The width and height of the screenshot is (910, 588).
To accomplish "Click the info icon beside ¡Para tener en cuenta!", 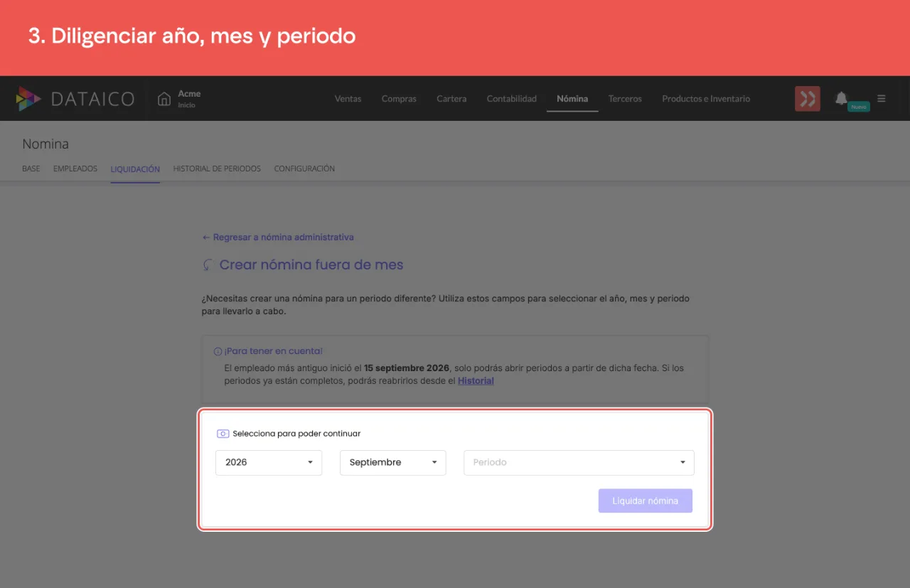I will [218, 351].
